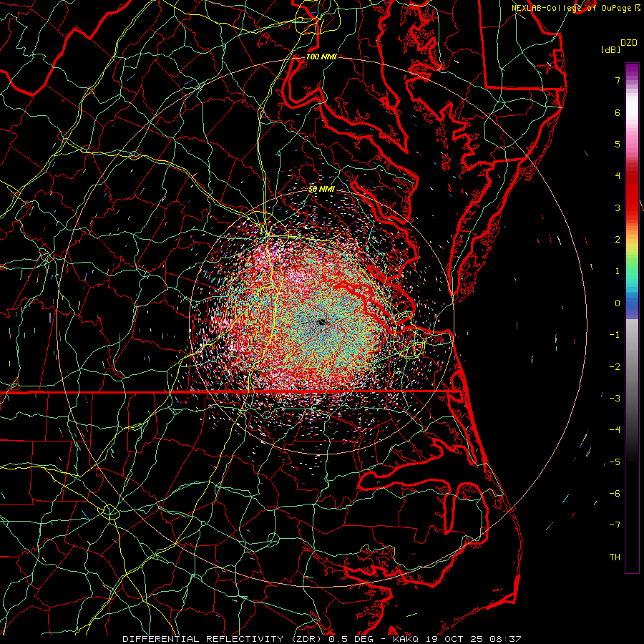Click the -2 dB scale label
Screen dimensions: 644x644
(x=615, y=366)
